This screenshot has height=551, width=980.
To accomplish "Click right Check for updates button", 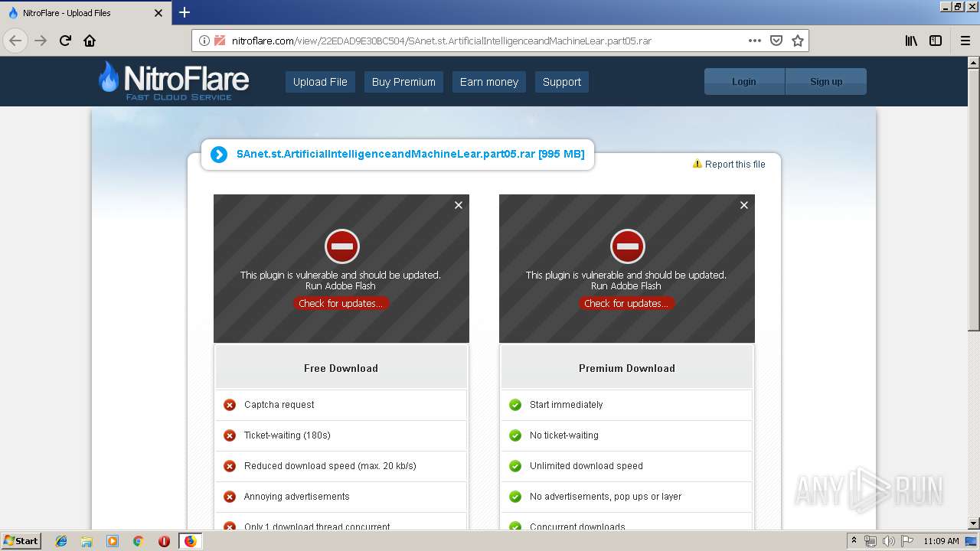I will (626, 303).
